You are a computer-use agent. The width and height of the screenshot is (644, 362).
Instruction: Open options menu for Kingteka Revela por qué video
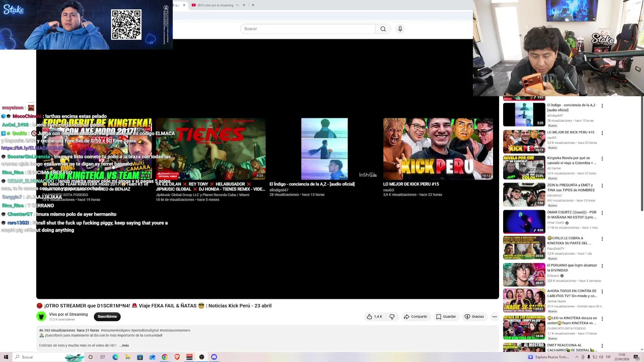pyautogui.click(x=602, y=159)
